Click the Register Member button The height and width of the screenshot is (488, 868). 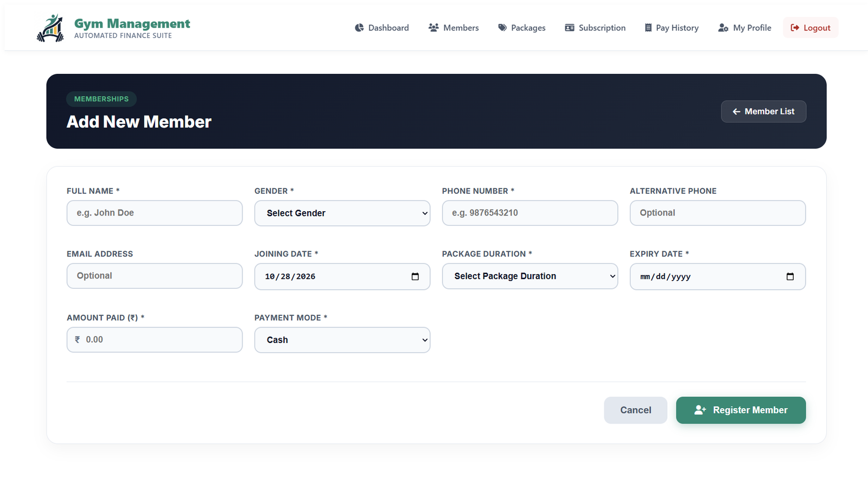click(741, 410)
